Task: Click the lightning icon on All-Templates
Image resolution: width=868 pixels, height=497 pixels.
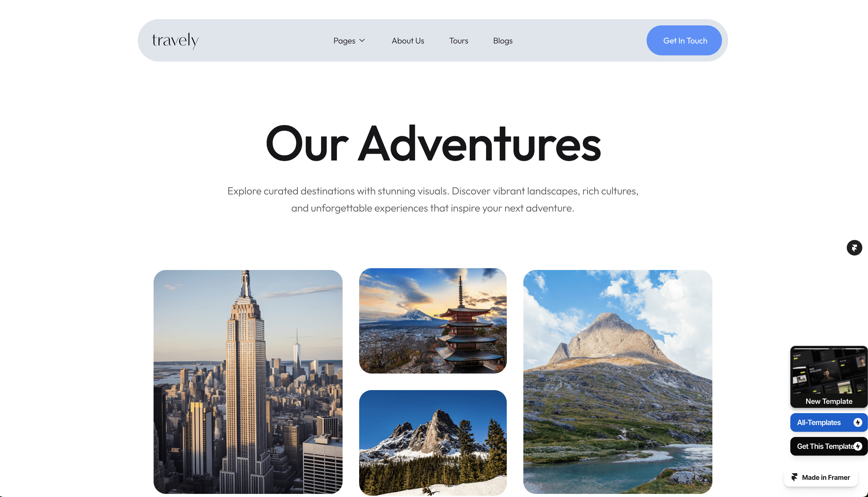Action: coord(857,422)
